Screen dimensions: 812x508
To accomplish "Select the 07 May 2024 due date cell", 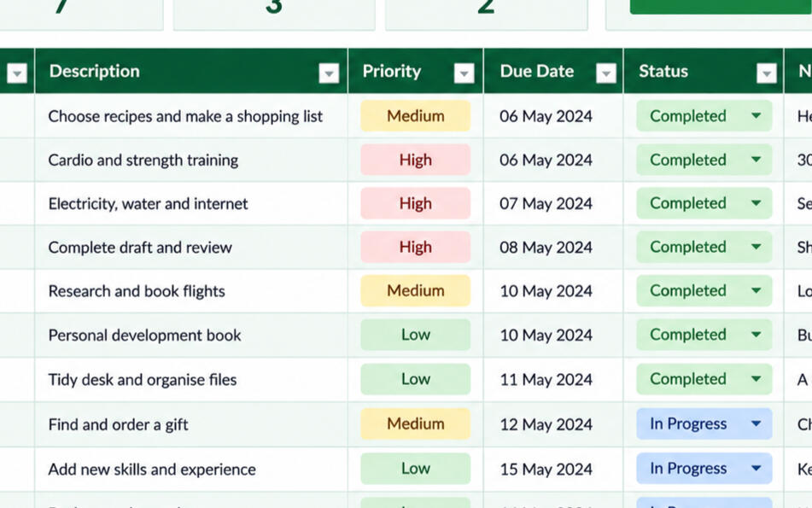I will coord(553,203).
